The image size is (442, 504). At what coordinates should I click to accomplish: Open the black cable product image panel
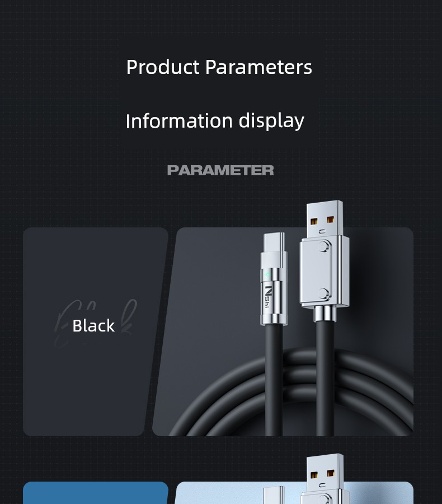pos(283,332)
